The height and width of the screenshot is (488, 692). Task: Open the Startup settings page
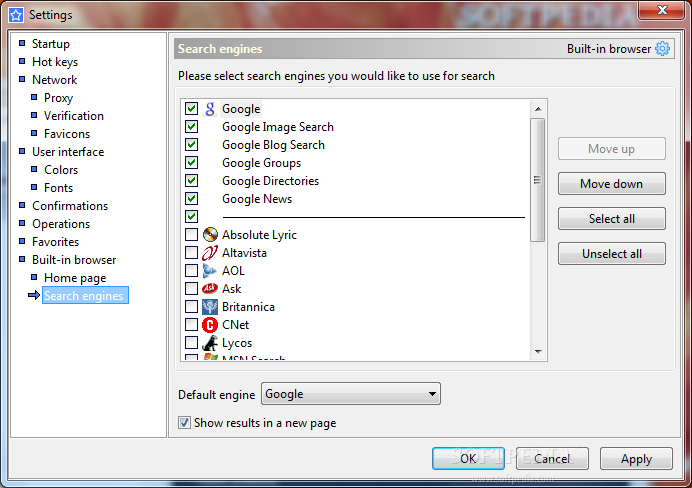pos(51,44)
